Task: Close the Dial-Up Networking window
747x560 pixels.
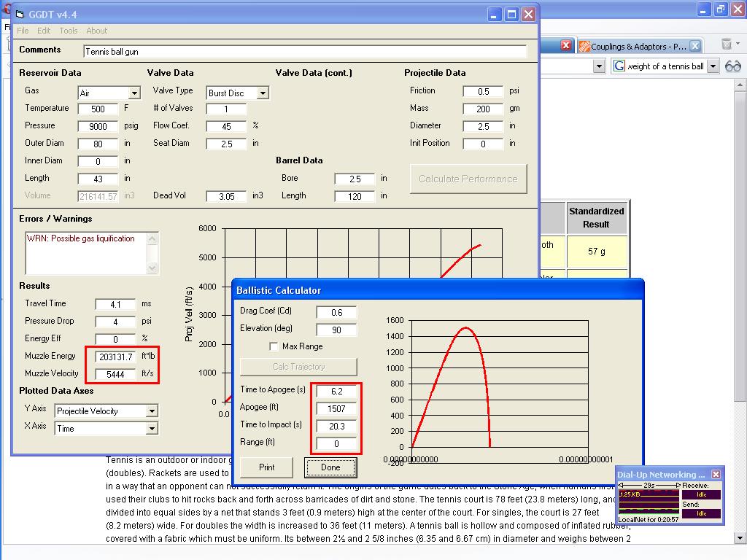Action: pyautogui.click(x=716, y=475)
